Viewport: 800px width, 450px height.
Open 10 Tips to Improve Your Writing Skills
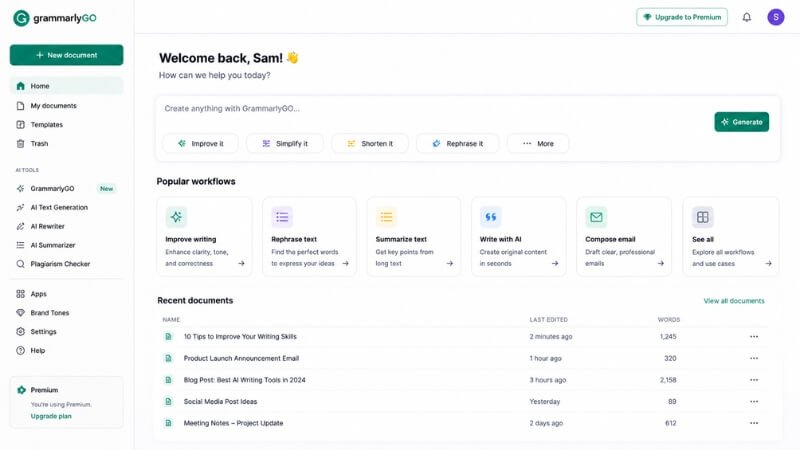[240, 337]
